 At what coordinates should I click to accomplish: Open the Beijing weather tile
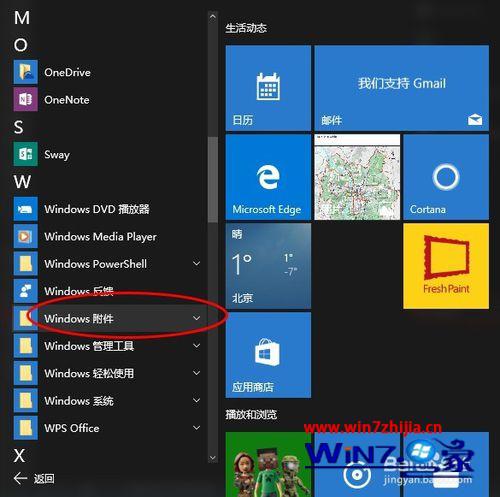[268, 266]
